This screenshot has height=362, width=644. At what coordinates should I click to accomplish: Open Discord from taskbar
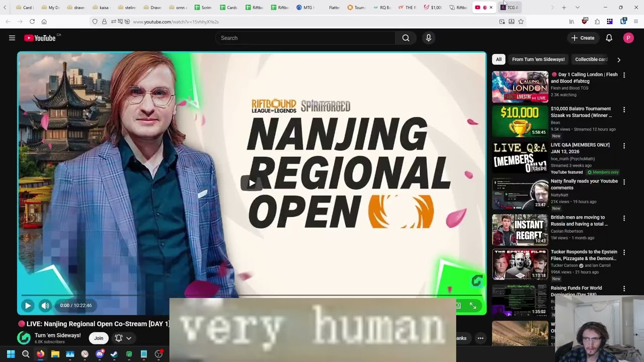click(x=100, y=354)
